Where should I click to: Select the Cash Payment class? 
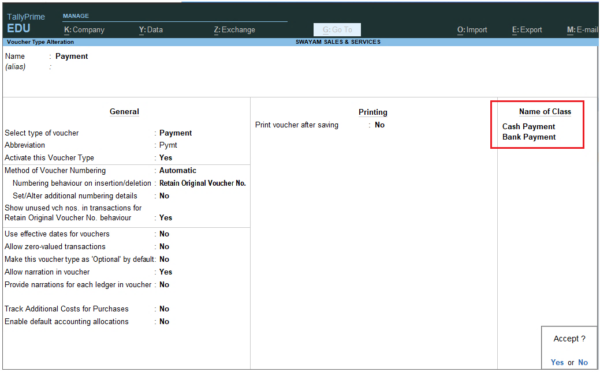tap(528, 126)
